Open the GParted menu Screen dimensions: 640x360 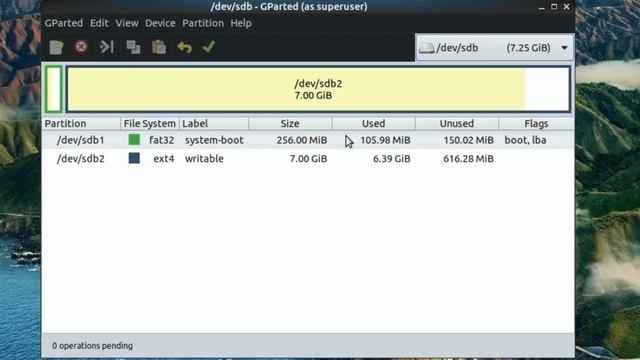tap(64, 23)
